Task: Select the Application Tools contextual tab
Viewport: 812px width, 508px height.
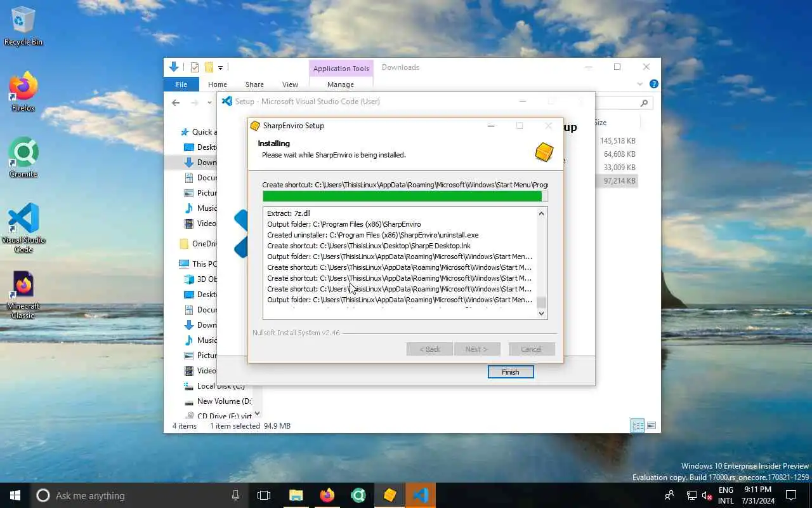Action: tap(341, 69)
